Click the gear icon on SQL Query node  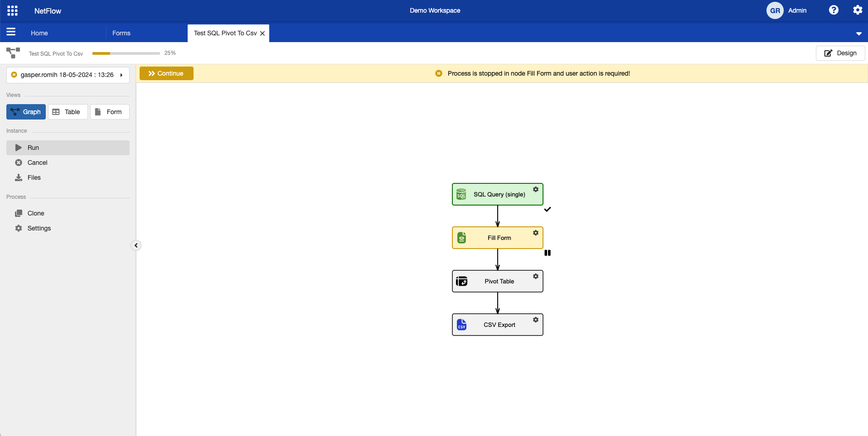tap(535, 189)
